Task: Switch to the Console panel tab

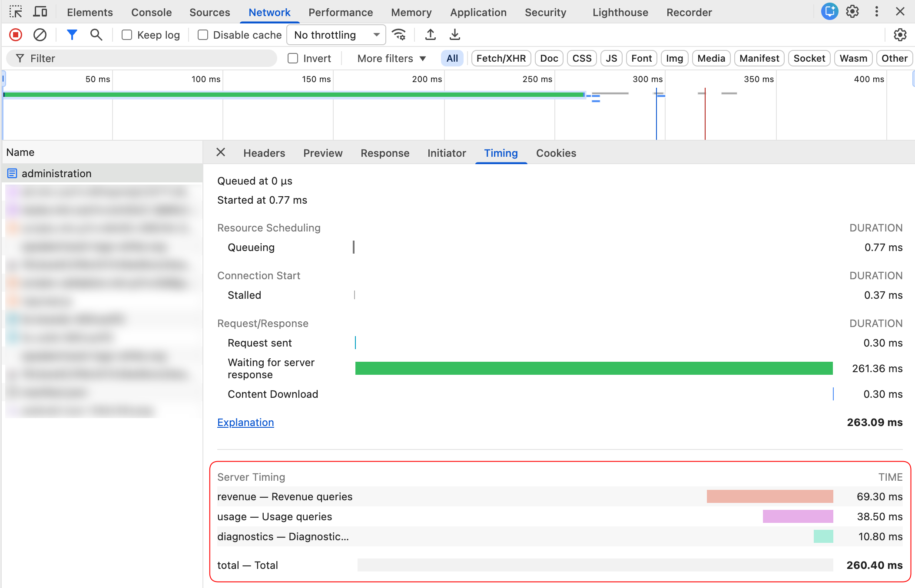Action: (152, 12)
